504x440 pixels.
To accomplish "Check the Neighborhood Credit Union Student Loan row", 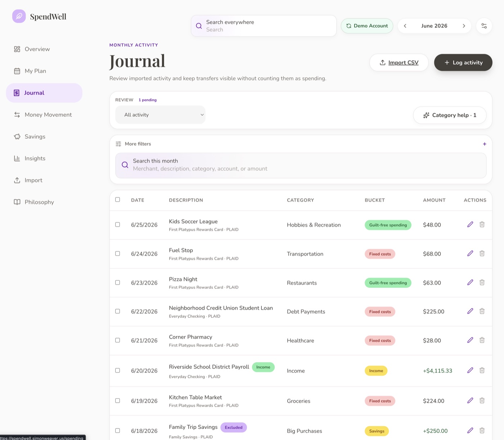I will click(117, 311).
